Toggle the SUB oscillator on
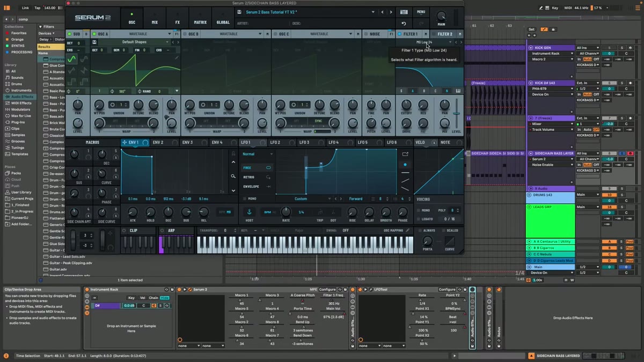This screenshot has height=362, width=644. coord(69,34)
